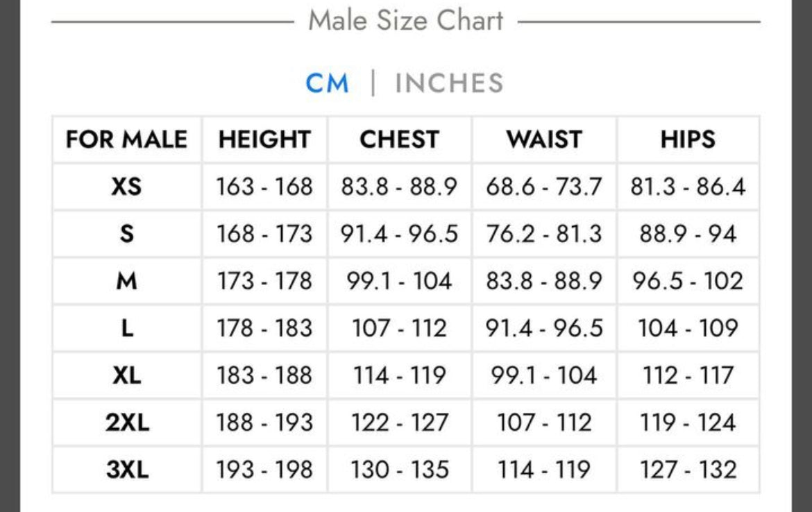Viewport: 812px width, 512px height.
Task: Click L waist value 91.4 - 96.5
Action: 544,328
